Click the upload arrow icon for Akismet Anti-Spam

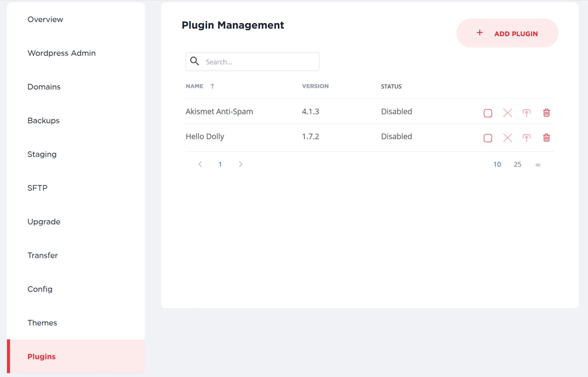tap(527, 113)
